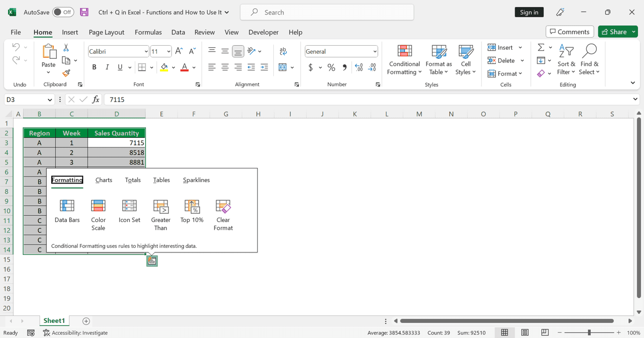Click the Quick Analysis button below table
Screen dimensions: 644x338
click(152, 261)
